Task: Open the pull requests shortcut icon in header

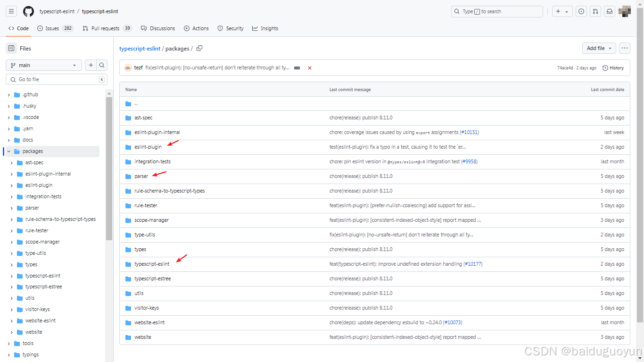Action: point(595,11)
